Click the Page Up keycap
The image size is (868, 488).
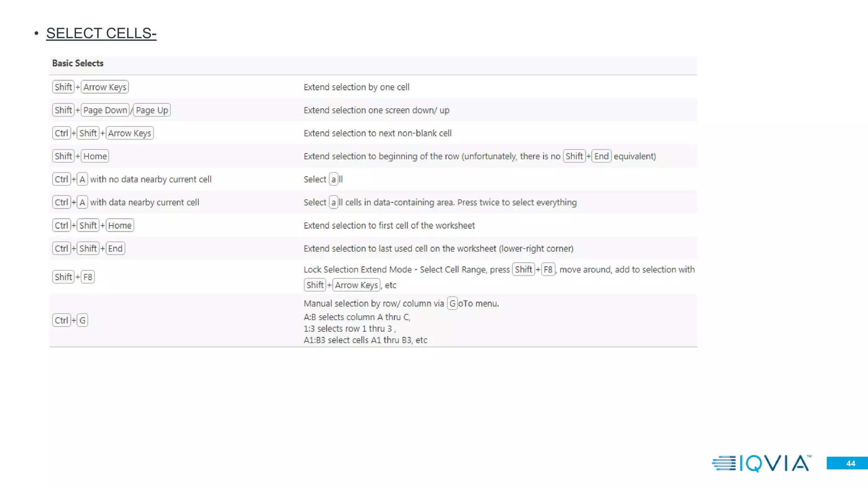click(152, 110)
